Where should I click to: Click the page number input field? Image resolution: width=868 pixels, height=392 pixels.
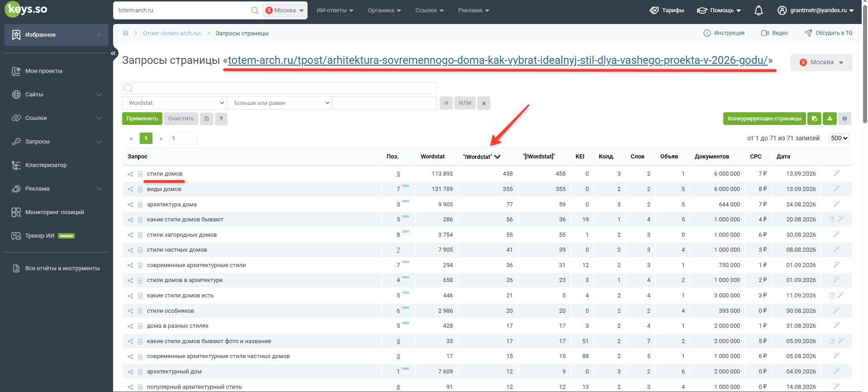pos(183,139)
